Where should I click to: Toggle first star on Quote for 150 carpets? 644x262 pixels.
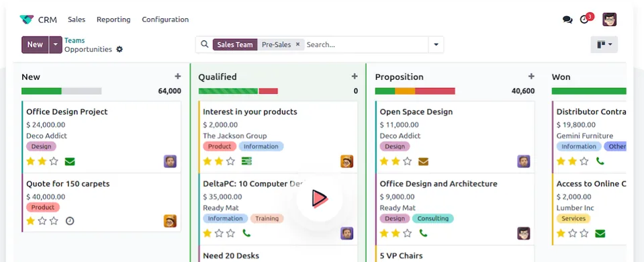(30, 221)
